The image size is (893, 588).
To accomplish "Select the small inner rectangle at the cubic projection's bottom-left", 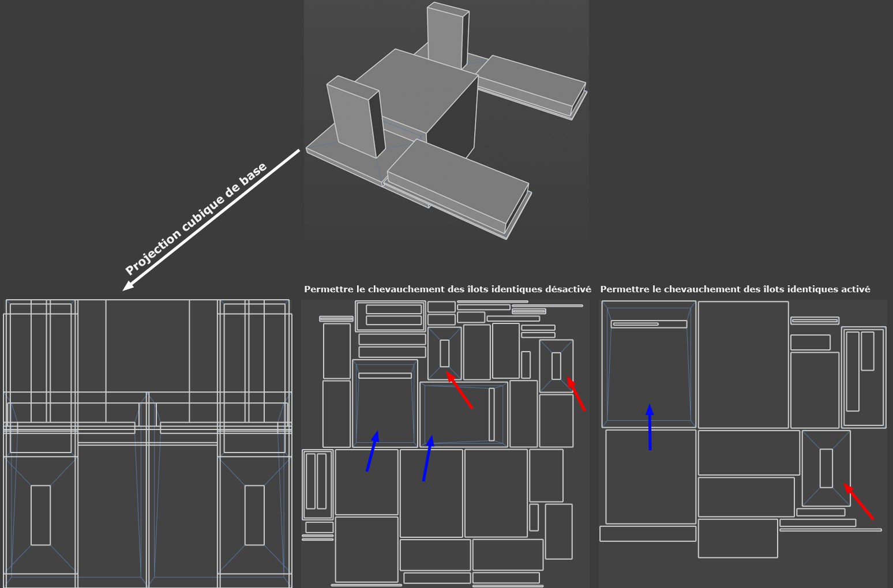I will pyautogui.click(x=41, y=515).
